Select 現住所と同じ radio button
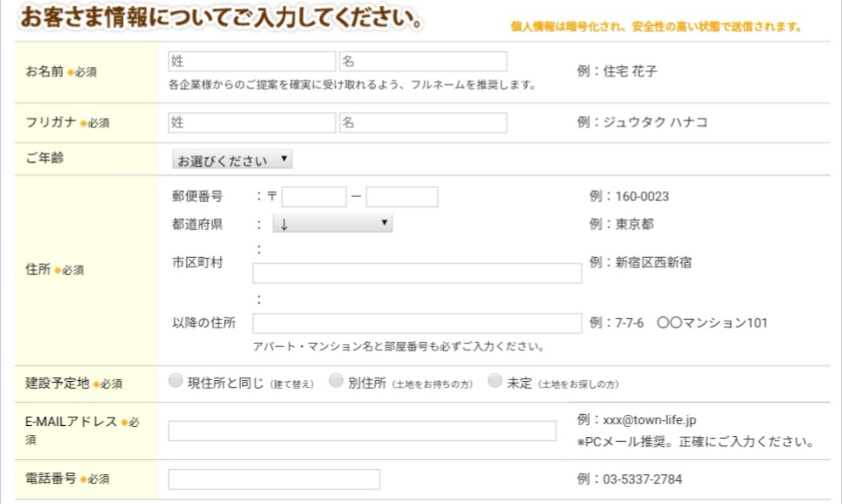Viewport: 842px width, 504px height. pos(176,381)
